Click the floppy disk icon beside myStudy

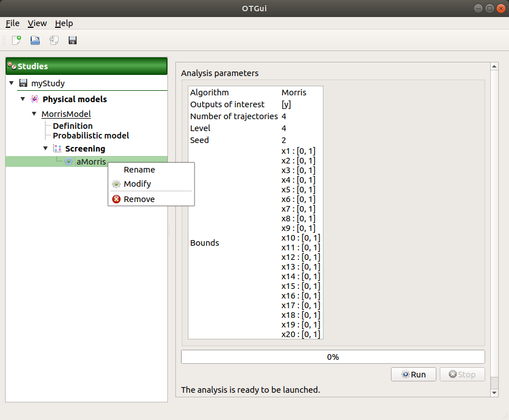click(x=23, y=83)
